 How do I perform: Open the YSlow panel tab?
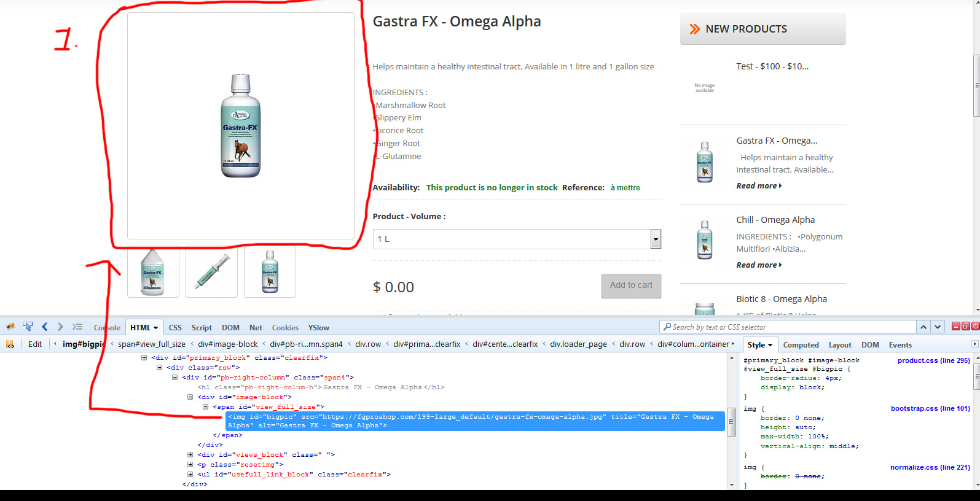click(318, 328)
